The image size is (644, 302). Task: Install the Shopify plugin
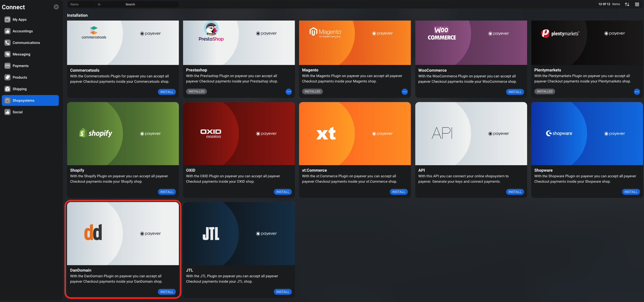[x=167, y=192]
